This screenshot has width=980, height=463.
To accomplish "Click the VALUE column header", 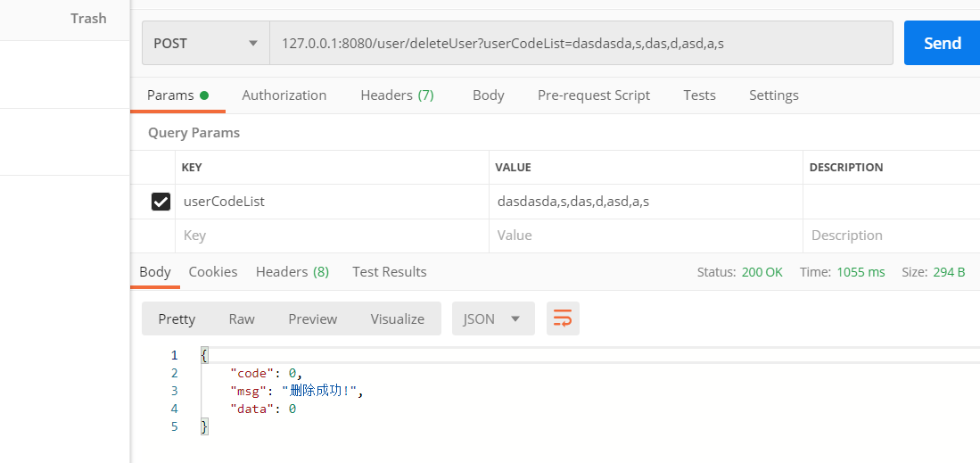I will pyautogui.click(x=513, y=167).
